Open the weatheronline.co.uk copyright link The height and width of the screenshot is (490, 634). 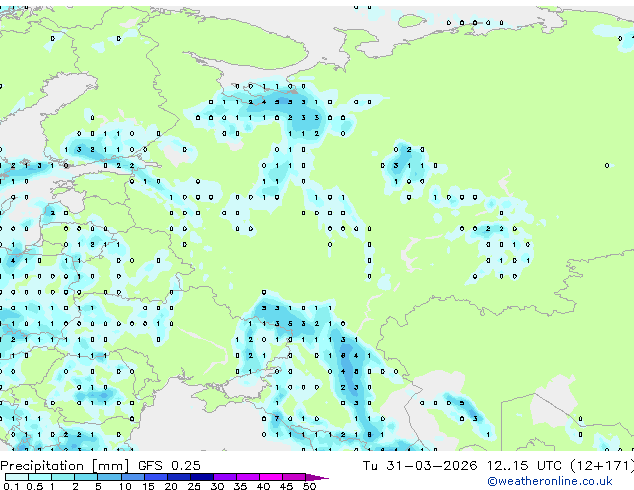coord(550,481)
